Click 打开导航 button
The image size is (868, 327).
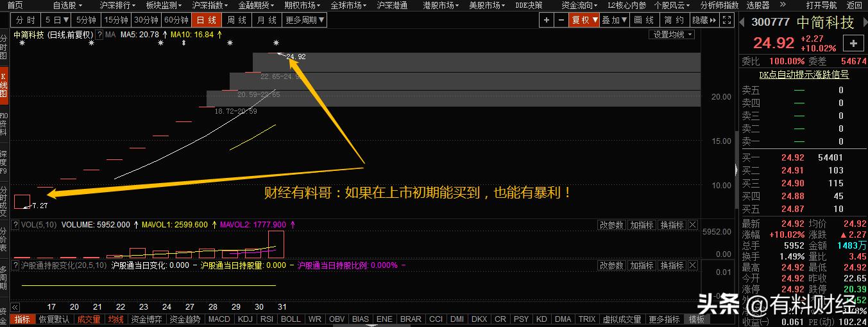click(821, 5)
